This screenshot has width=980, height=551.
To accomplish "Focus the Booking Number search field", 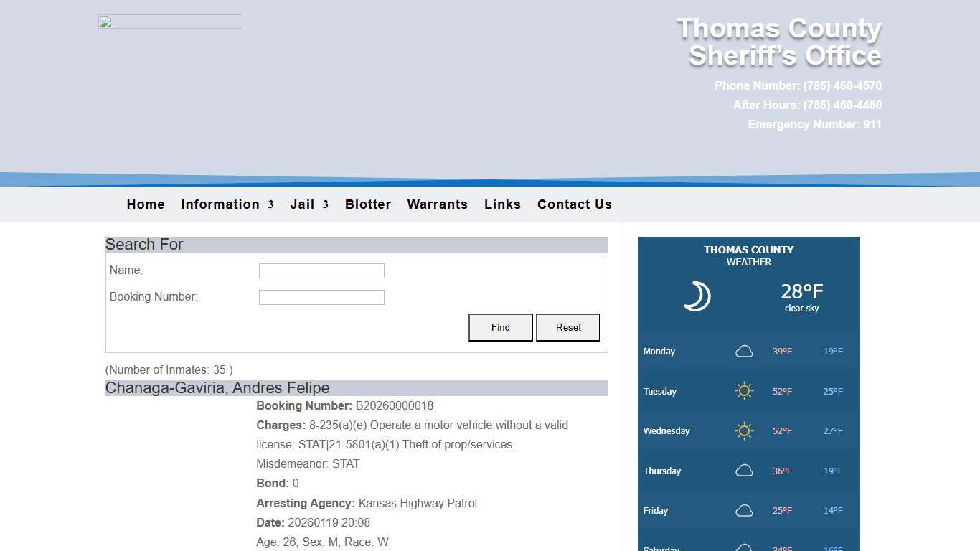I will point(321,297).
